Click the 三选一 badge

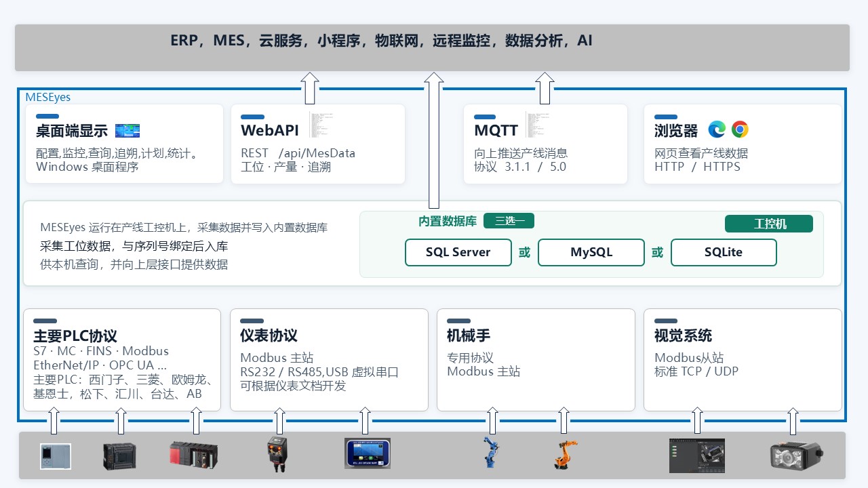(509, 220)
